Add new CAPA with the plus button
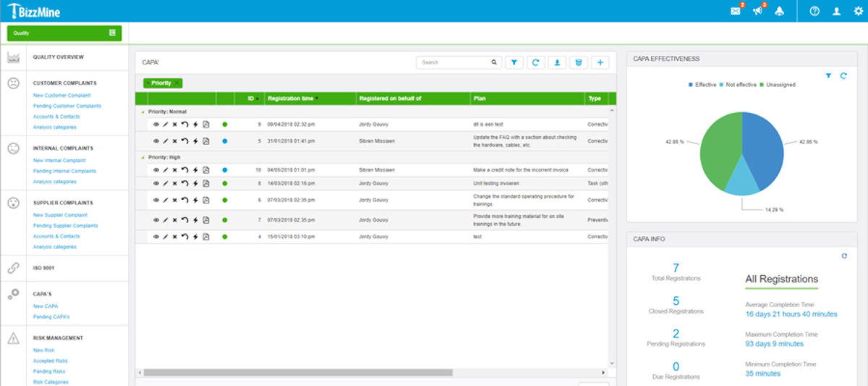Viewport: 868px width, 386px height. coord(600,63)
